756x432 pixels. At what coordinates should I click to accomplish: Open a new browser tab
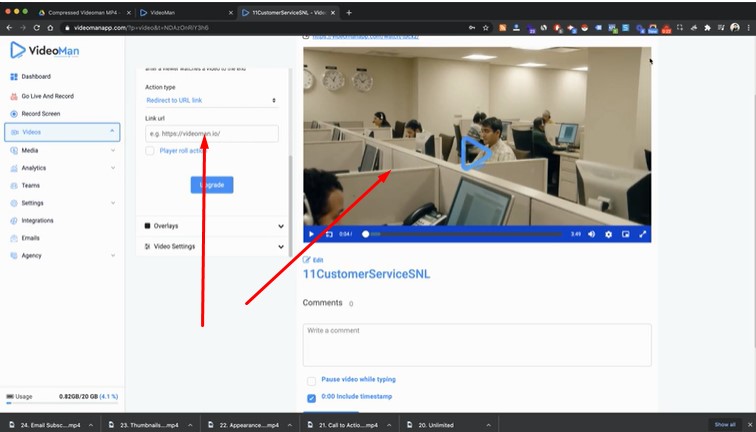point(349,13)
